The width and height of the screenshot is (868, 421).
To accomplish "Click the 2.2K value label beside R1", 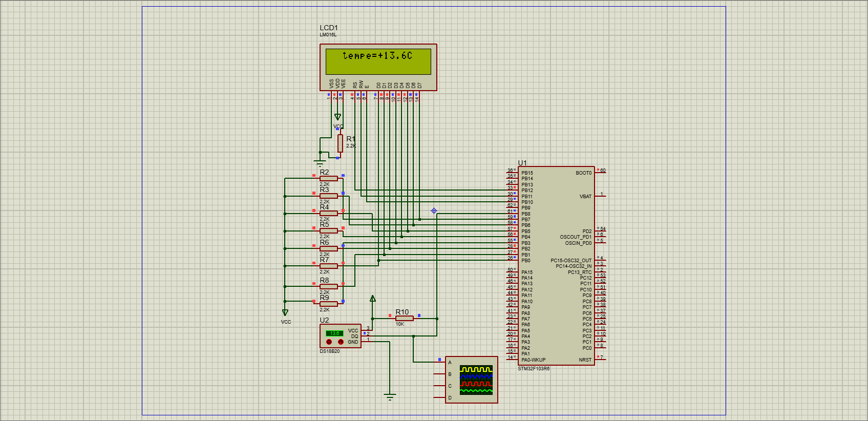I will point(351,146).
